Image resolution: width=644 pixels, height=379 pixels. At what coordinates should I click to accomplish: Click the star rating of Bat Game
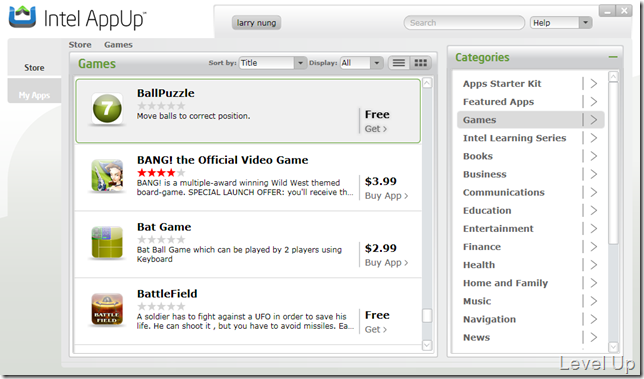pyautogui.click(x=161, y=239)
